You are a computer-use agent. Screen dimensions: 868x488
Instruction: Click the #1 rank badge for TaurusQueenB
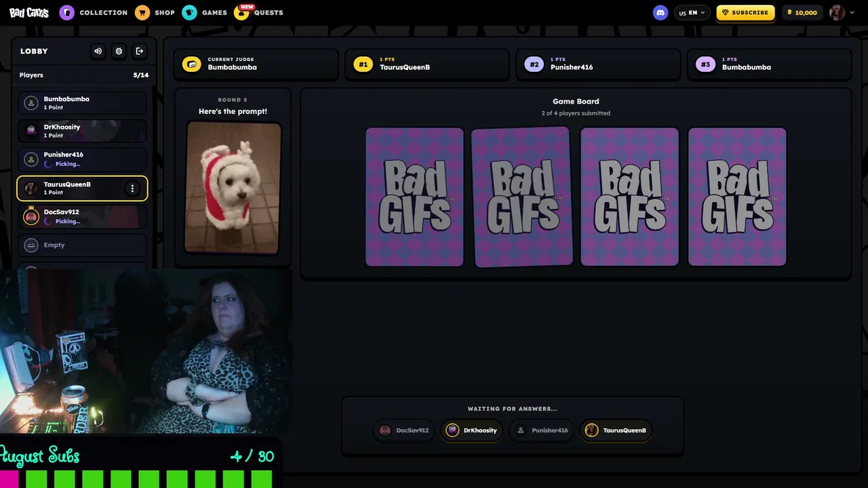click(363, 64)
